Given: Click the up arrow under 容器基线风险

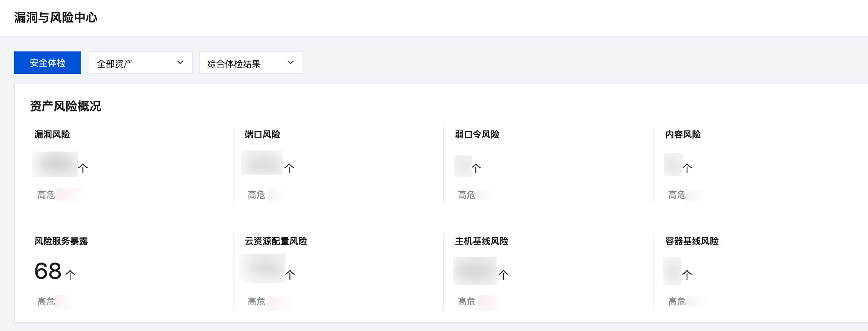Looking at the screenshot, I should point(687,275).
